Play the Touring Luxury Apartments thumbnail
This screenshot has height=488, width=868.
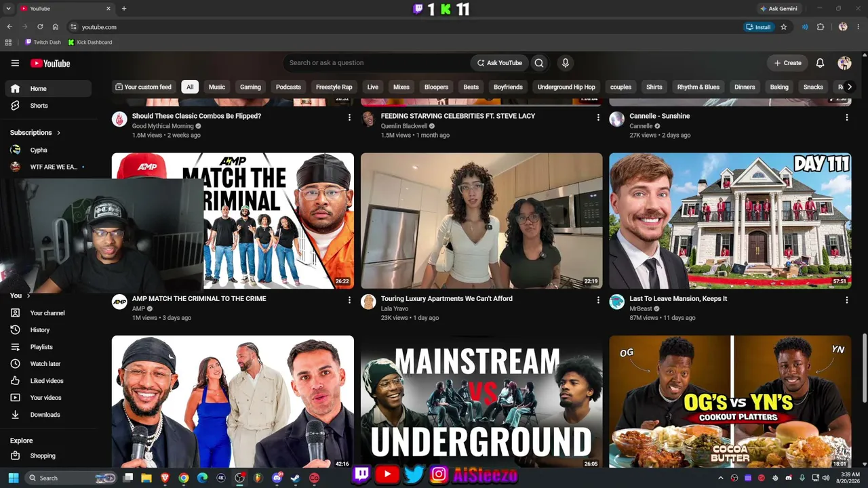(481, 221)
